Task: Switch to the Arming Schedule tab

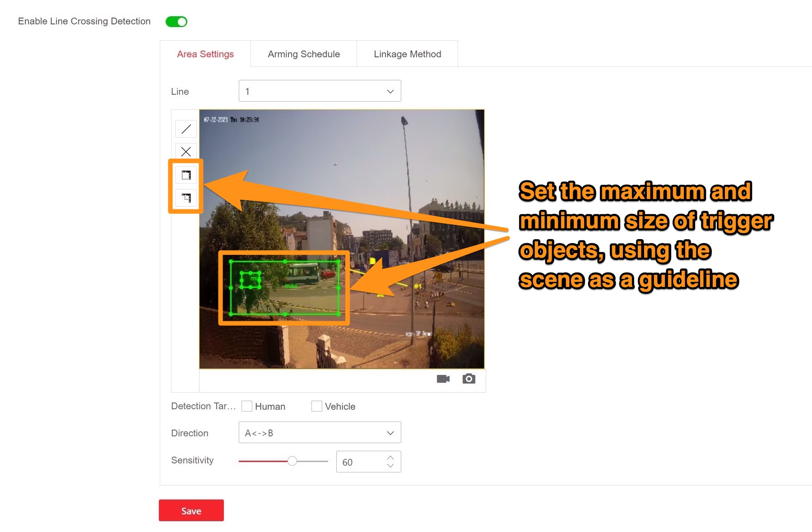Action: [304, 54]
